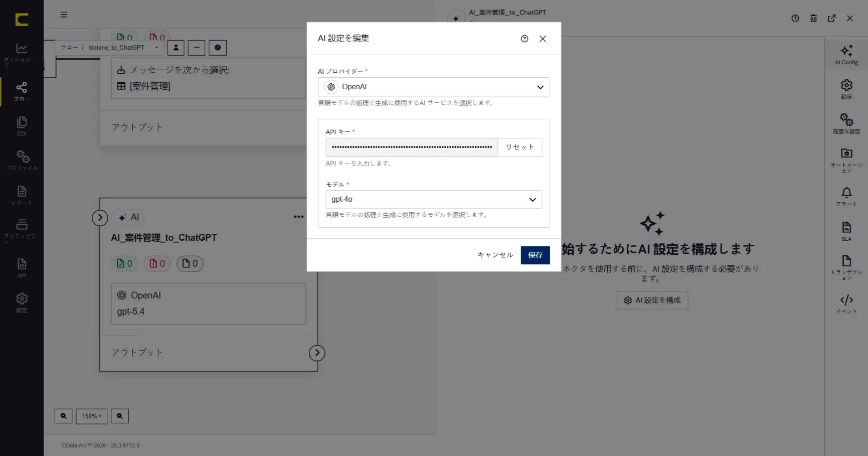Open the API sidebar item
The height and width of the screenshot is (456, 868).
[x=22, y=268]
